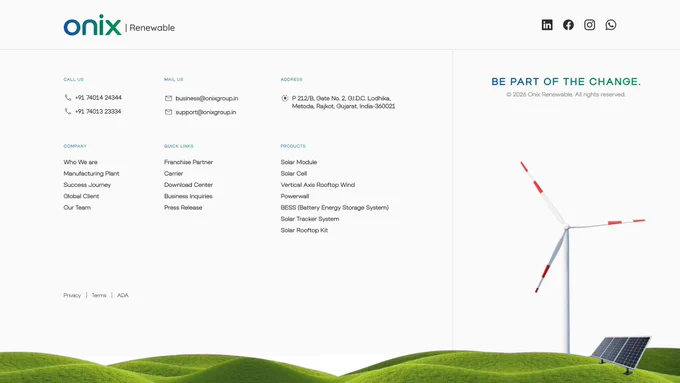The width and height of the screenshot is (680, 383).
Task: Click the Onix Renewable logo
Action: pyautogui.click(x=119, y=25)
